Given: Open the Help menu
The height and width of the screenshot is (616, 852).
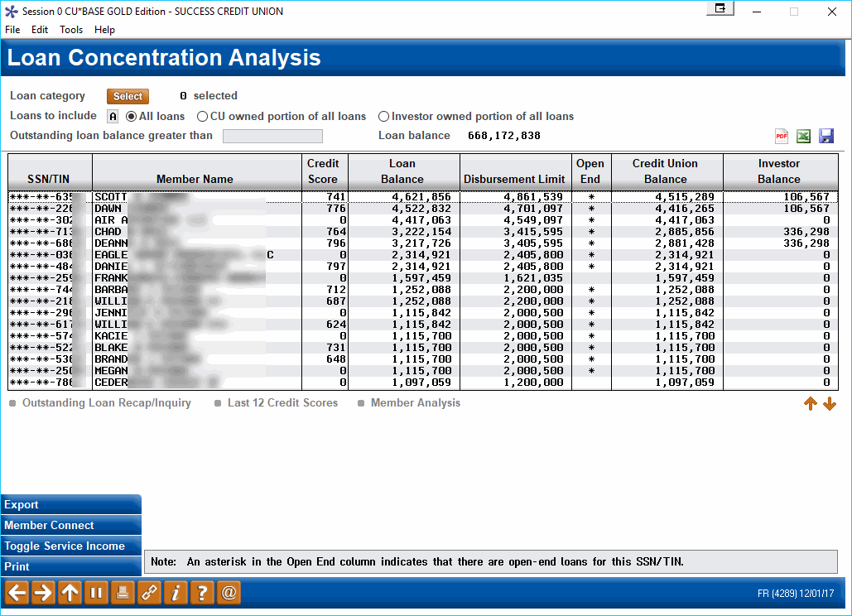Looking at the screenshot, I should [104, 30].
